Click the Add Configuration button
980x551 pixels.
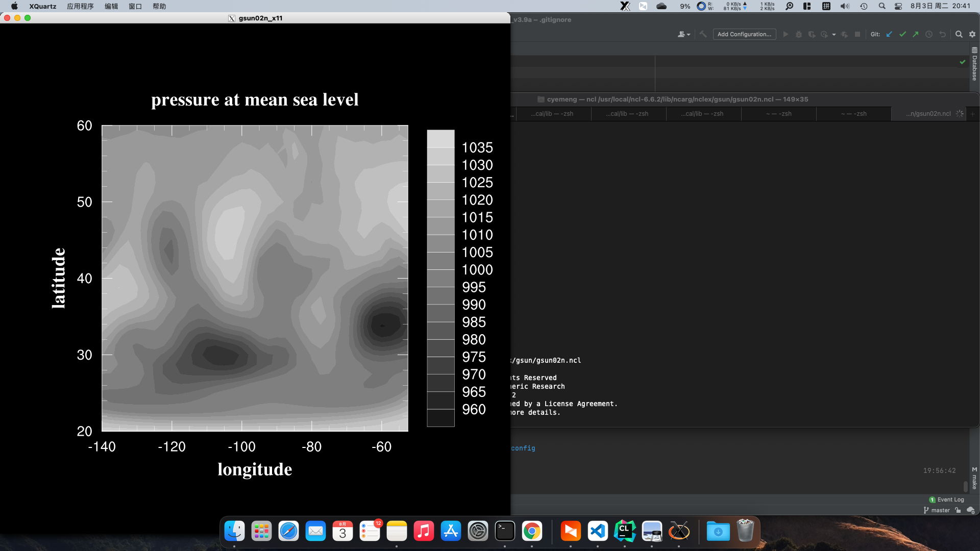click(x=744, y=34)
